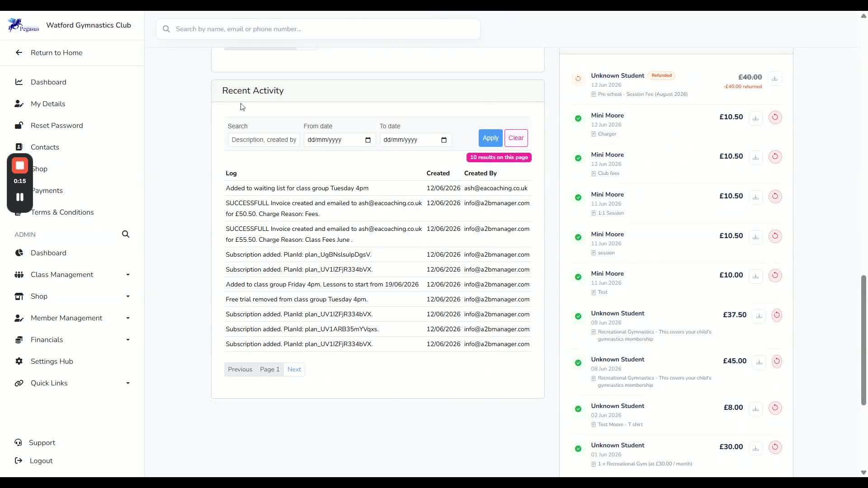Image resolution: width=868 pixels, height=488 pixels.
Task: Apply the activity log filter
Action: (x=491, y=138)
